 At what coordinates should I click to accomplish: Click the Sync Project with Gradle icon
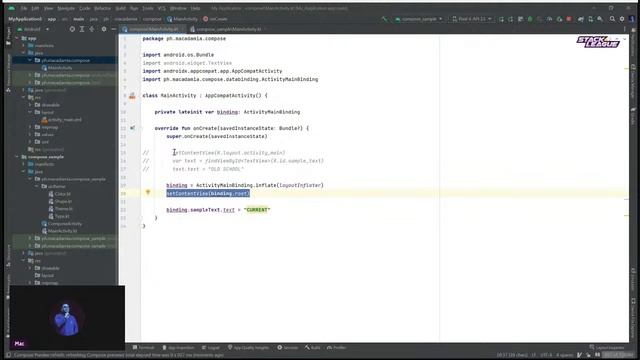pos(580,19)
